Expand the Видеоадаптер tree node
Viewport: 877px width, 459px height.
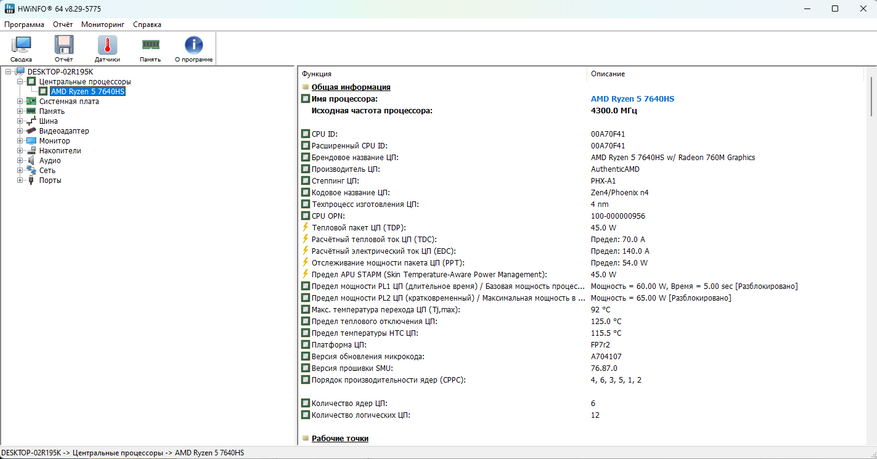(20, 131)
